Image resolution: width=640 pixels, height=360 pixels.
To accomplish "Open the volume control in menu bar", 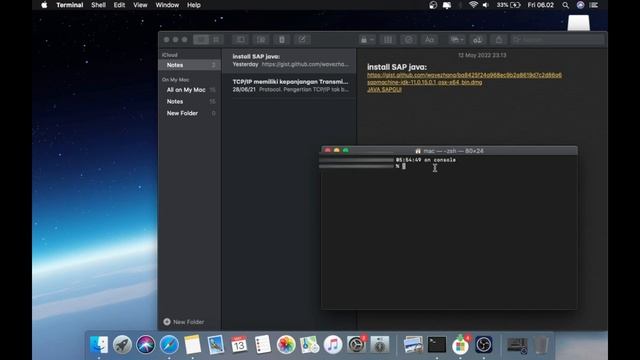I will [x=486, y=5].
